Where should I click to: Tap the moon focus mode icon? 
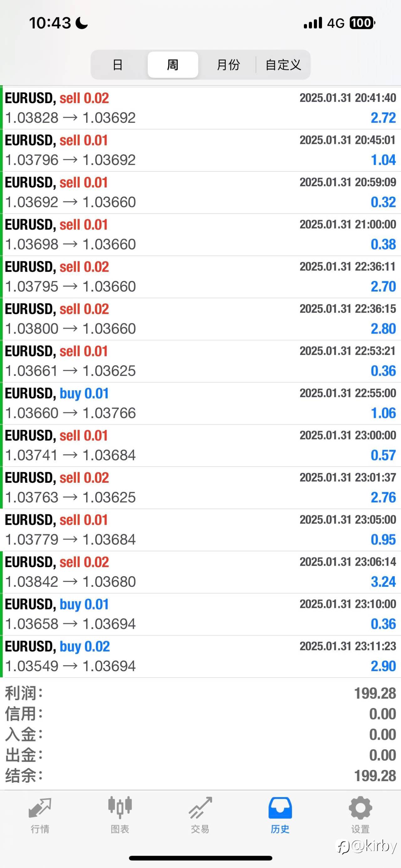pyautogui.click(x=81, y=23)
